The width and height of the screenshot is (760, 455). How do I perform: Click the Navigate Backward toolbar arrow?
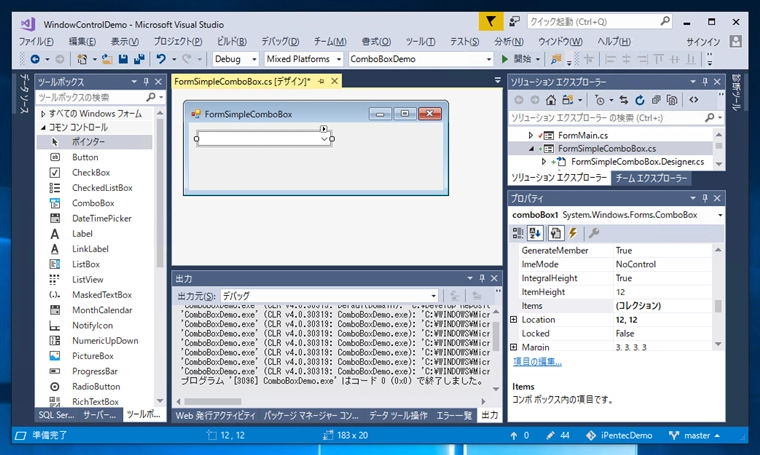click(35, 59)
